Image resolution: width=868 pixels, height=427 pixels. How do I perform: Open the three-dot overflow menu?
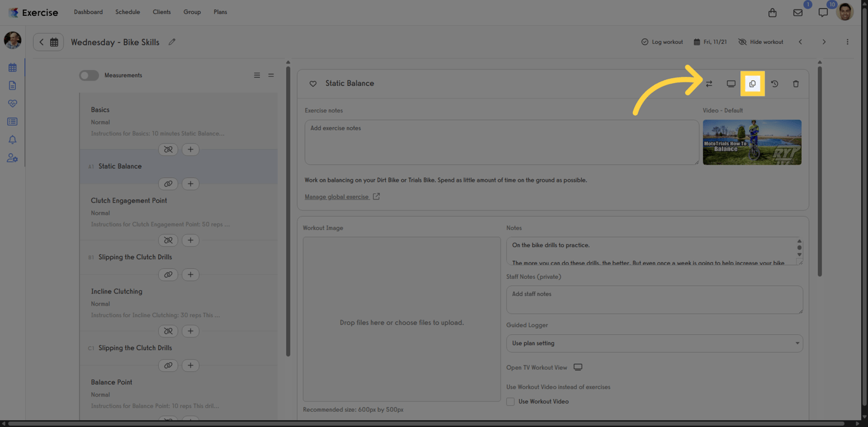847,41
